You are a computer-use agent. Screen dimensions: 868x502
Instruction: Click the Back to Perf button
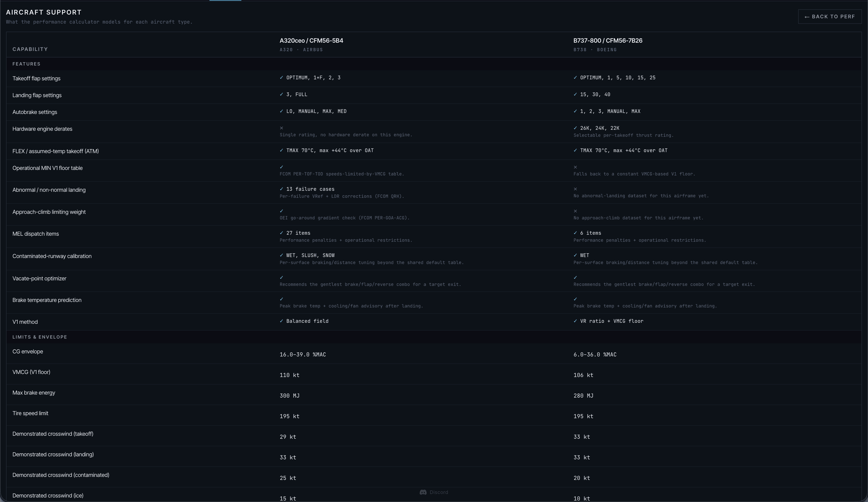click(829, 17)
